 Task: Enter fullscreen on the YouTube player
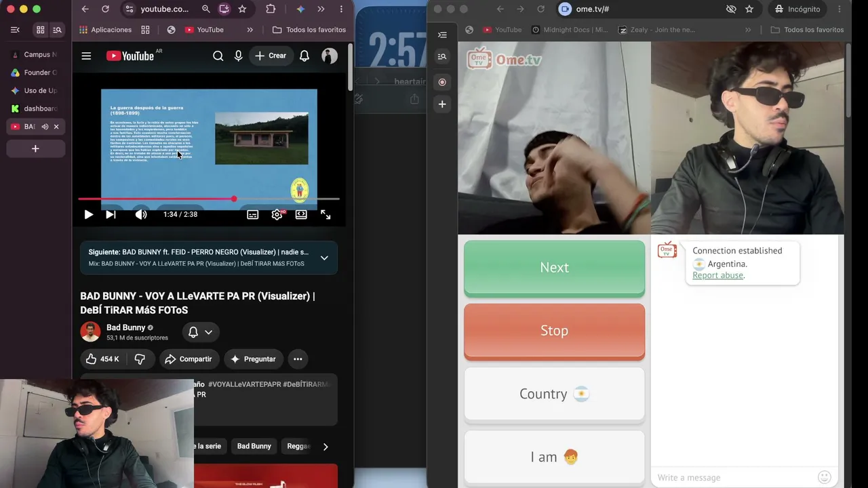click(x=325, y=214)
